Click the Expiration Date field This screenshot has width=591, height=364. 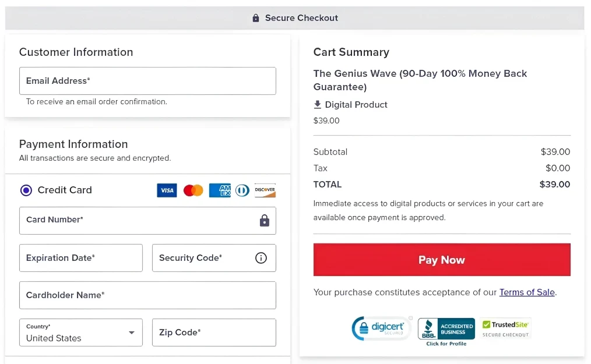coord(81,258)
